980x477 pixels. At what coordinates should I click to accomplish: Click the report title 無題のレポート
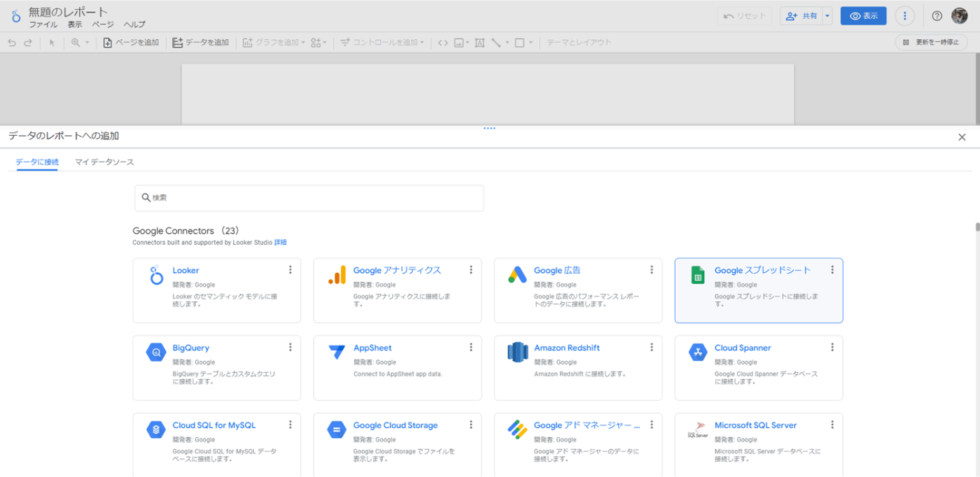point(69,12)
